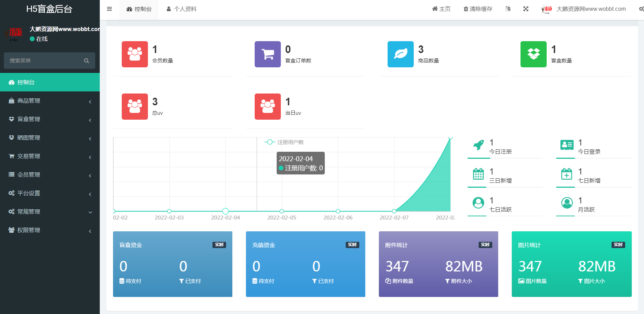This screenshot has height=314, width=644.
Task: Expand the 常规管理 sidebar menu
Action: [50, 212]
